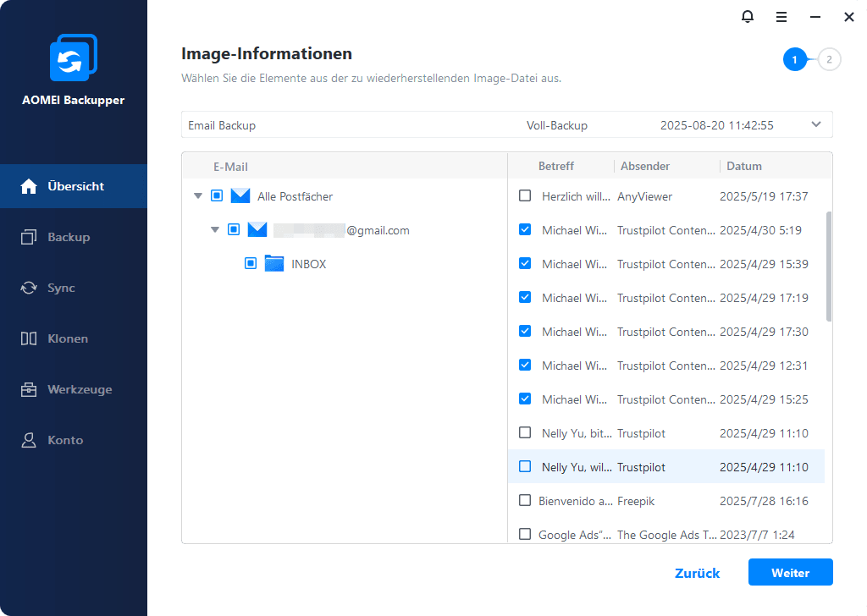Uncheck the Michael Wi... email from 15:25
The height and width of the screenshot is (616, 867).
pos(525,399)
